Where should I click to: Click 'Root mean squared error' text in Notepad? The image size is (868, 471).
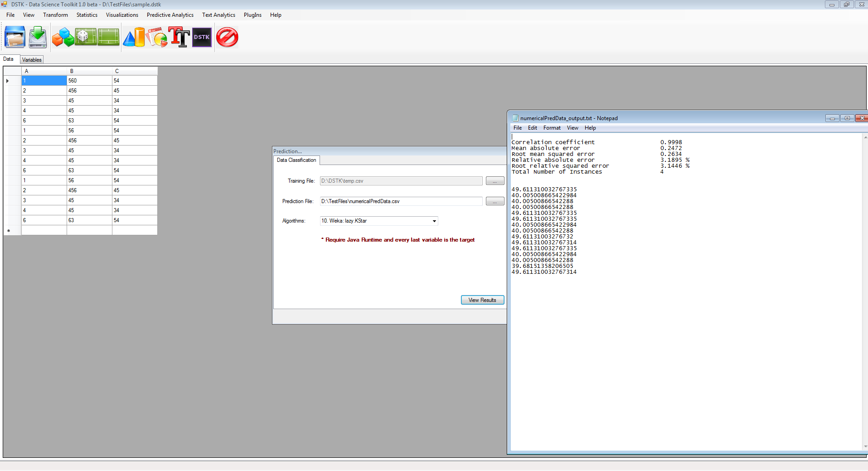click(553, 154)
